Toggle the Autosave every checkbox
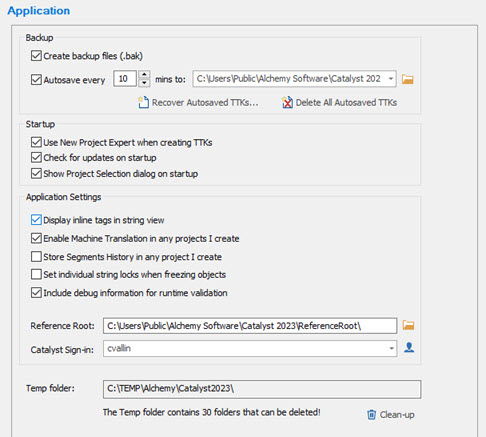486x437 pixels. [x=36, y=80]
